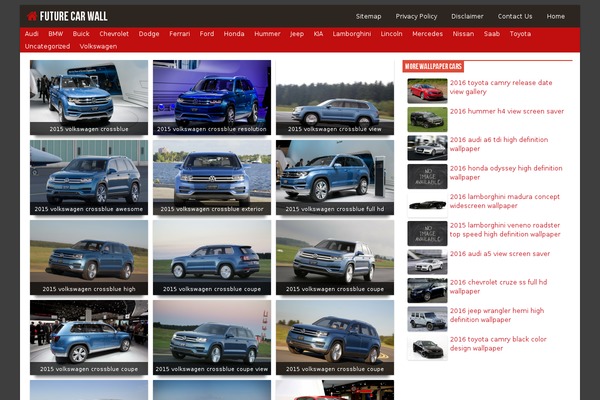Select the Nissan category
The image size is (600, 400).
pos(463,34)
